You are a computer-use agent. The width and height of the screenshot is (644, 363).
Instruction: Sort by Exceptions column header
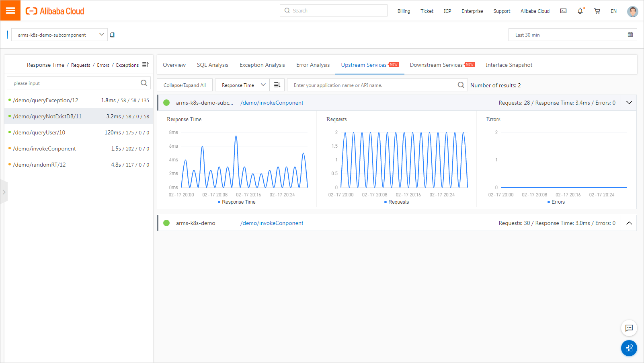coord(127,65)
